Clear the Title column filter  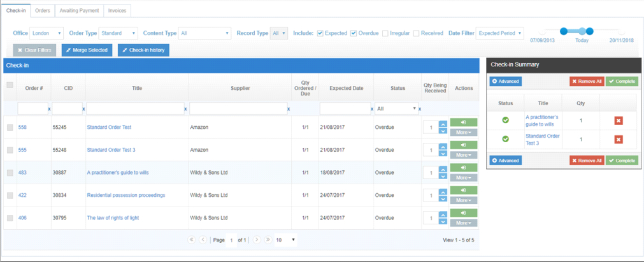point(185,109)
